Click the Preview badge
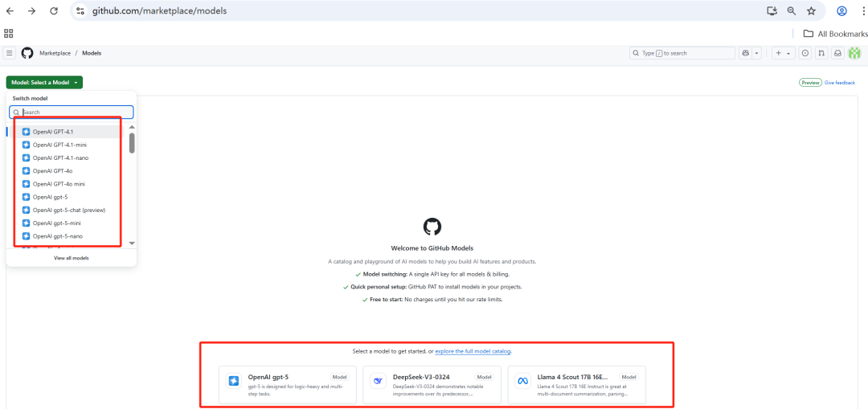 [810, 83]
